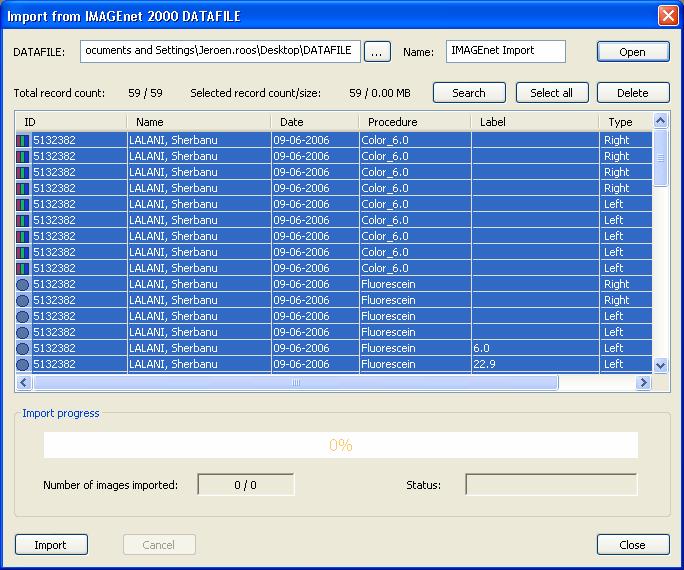Click the color image icon in the first Color_6.0 row

coord(23,140)
